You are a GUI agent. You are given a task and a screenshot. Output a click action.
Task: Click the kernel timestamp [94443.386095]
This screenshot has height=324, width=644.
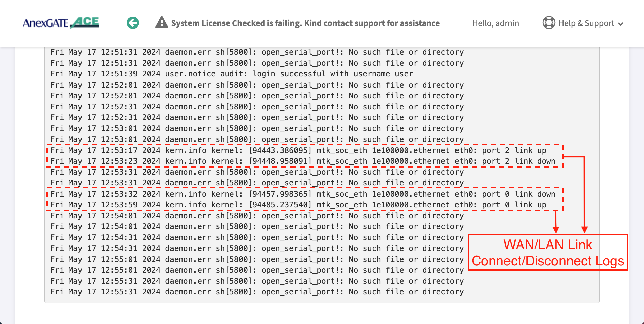click(x=280, y=151)
